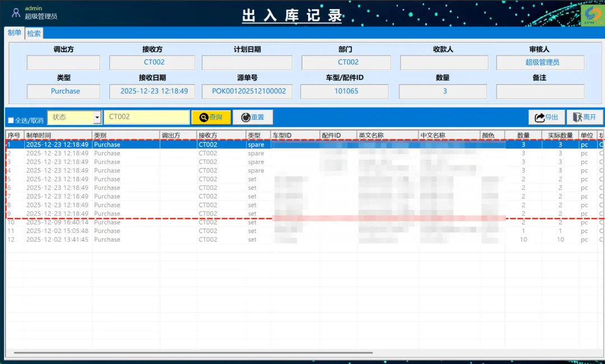605x364 pixels.
Task: Click the 接收日期 field 2025-12-23 12:18:49
Action: pyautogui.click(x=152, y=91)
